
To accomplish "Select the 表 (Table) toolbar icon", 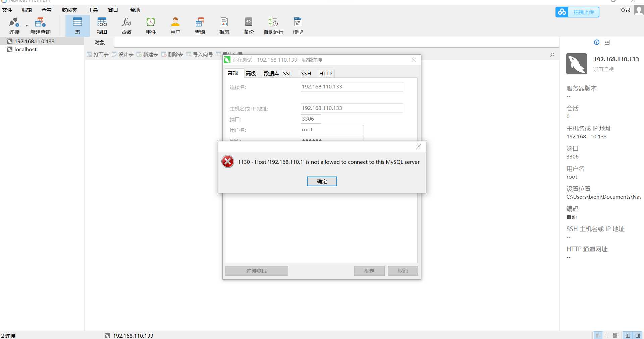I will [77, 26].
